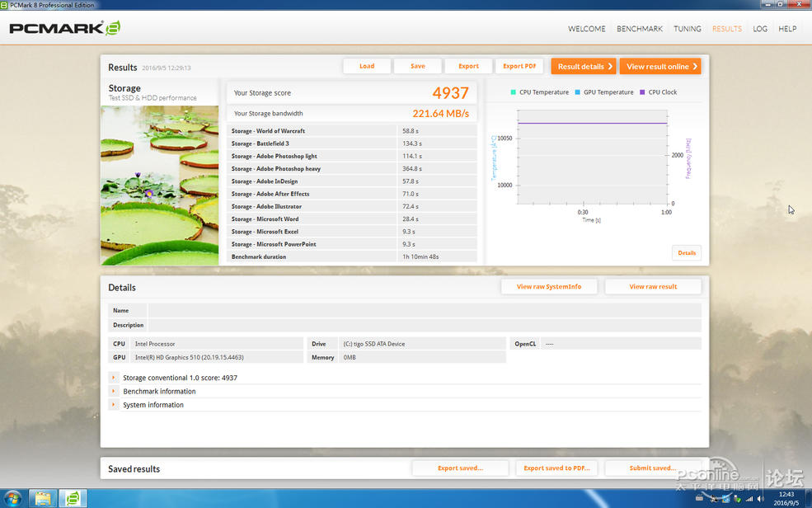Open File Explorer from the taskbar
The height and width of the screenshot is (508, 812).
click(x=43, y=498)
